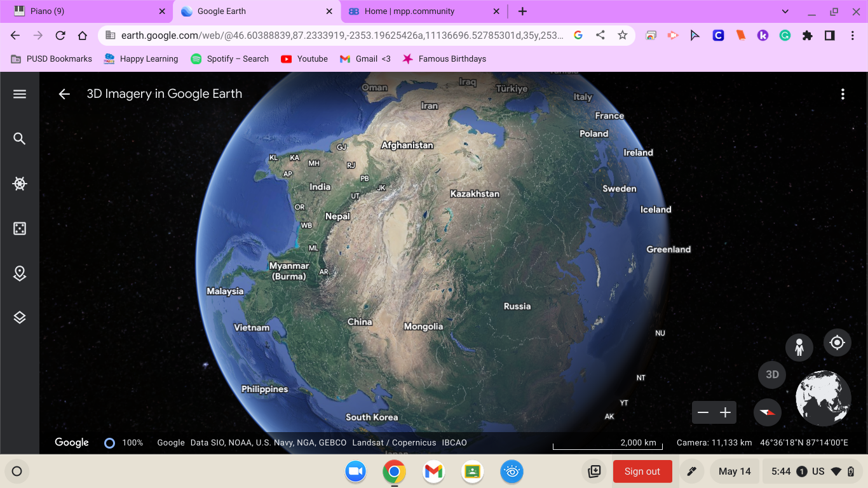
Task: Click the address bar URL
Action: pyautogui.click(x=342, y=36)
